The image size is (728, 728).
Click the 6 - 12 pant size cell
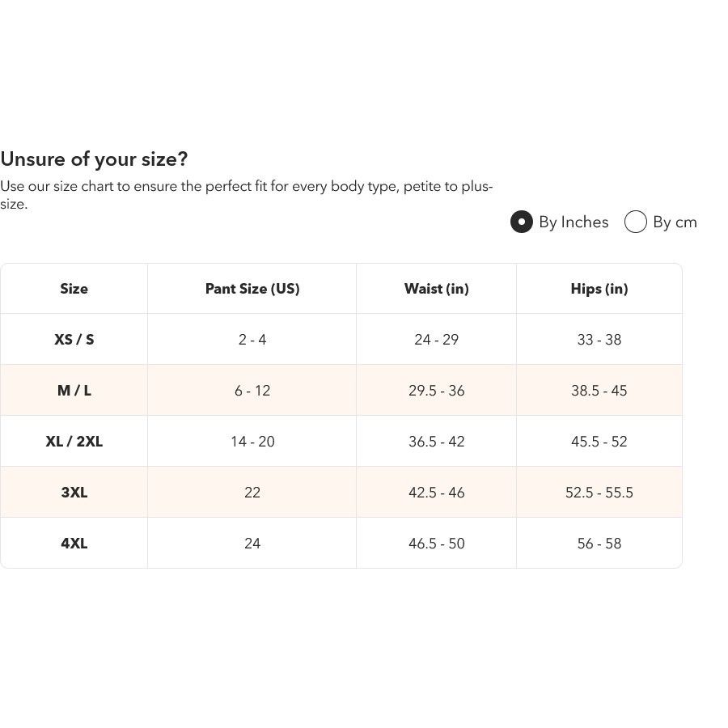tap(252, 391)
